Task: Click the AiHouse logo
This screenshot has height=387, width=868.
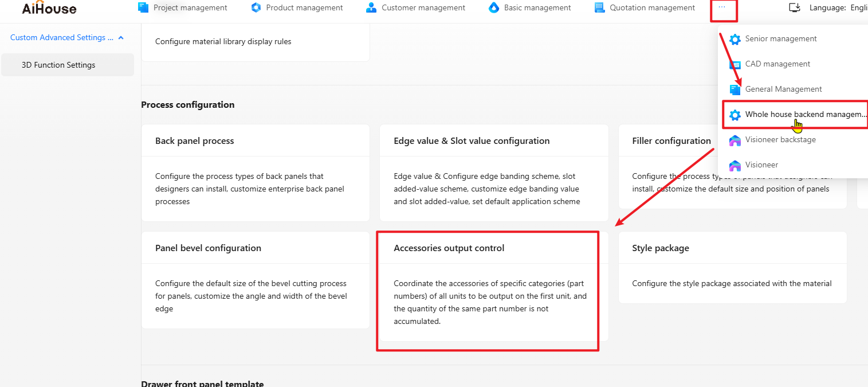Action: click(x=49, y=8)
